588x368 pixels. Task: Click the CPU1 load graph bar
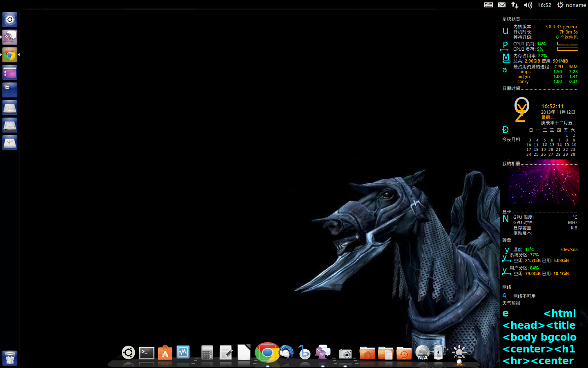tap(568, 44)
